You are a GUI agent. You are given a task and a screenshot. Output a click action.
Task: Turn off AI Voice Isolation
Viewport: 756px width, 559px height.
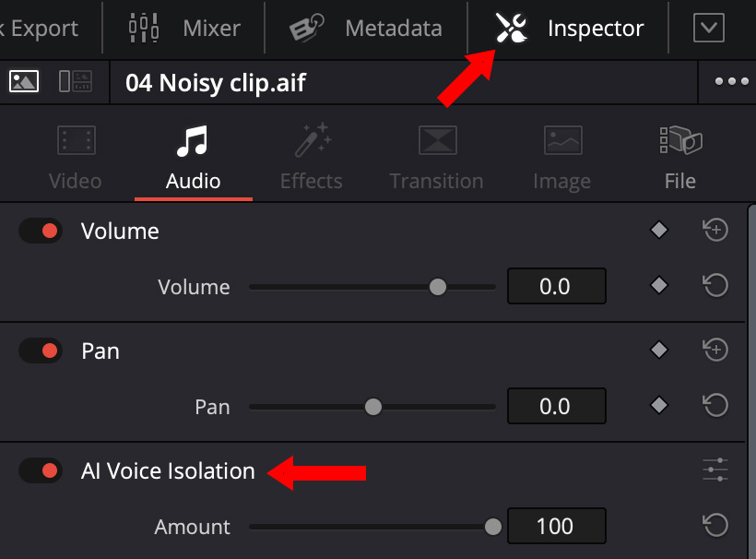(x=41, y=470)
